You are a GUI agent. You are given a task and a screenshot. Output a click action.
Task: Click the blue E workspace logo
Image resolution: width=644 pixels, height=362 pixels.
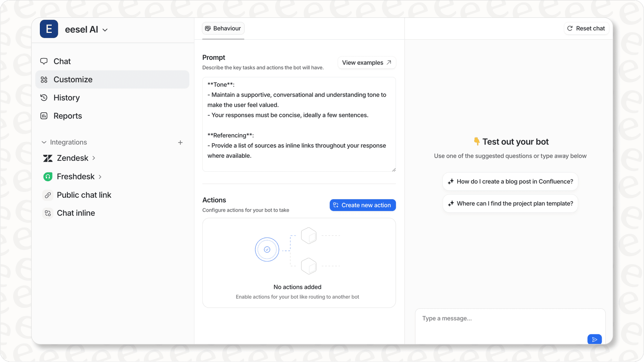click(49, 29)
